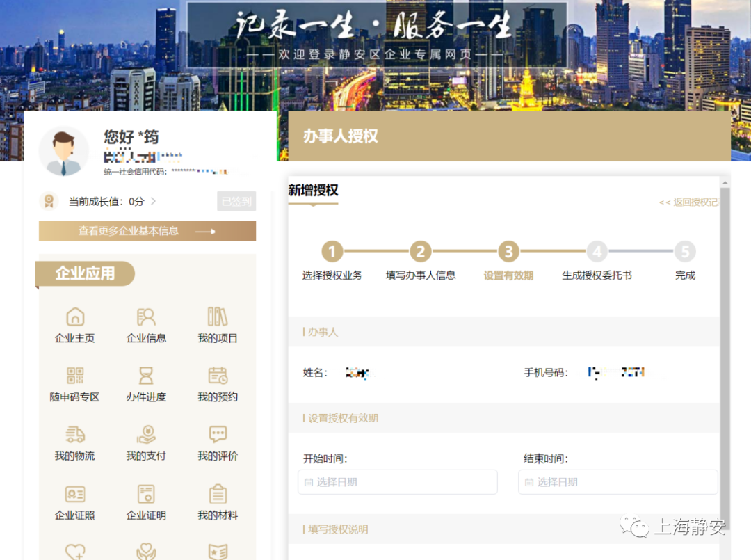Click the scrollbar up arrow
The height and width of the screenshot is (560, 751).
725,182
